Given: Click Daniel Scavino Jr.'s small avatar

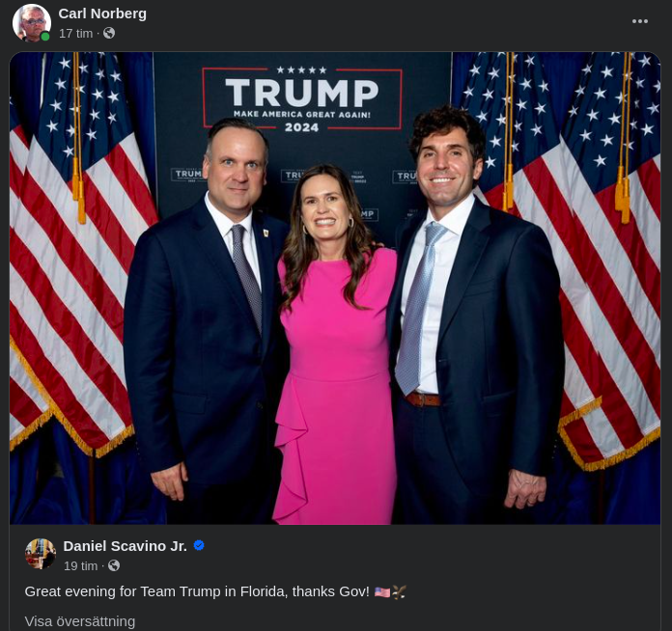Looking at the screenshot, I should point(41,554).
